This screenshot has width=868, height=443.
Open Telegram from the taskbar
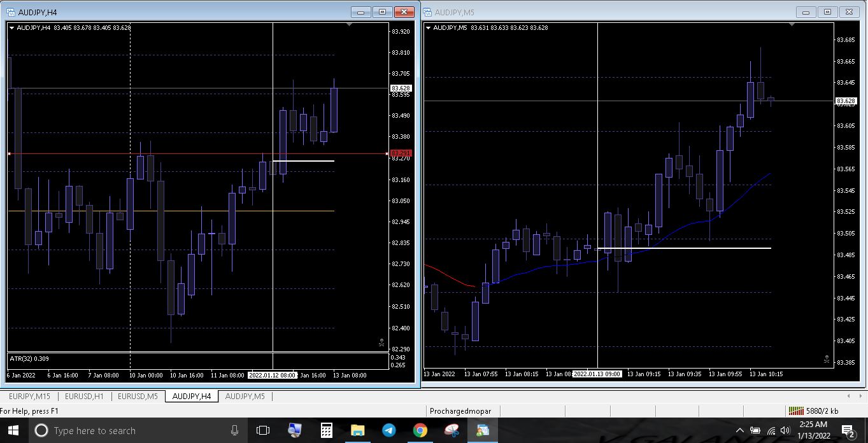coord(388,430)
